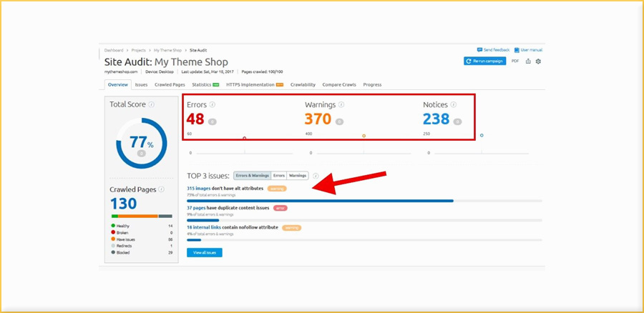644x313 pixels.
Task: Click the info icon after TOP 3 issues filters
Action: [316, 176]
